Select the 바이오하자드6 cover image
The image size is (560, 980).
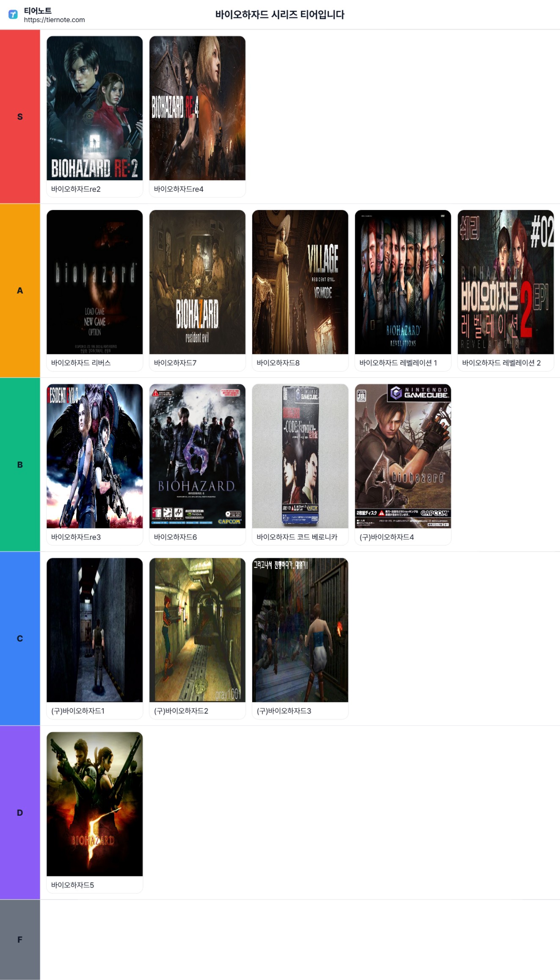(x=197, y=456)
